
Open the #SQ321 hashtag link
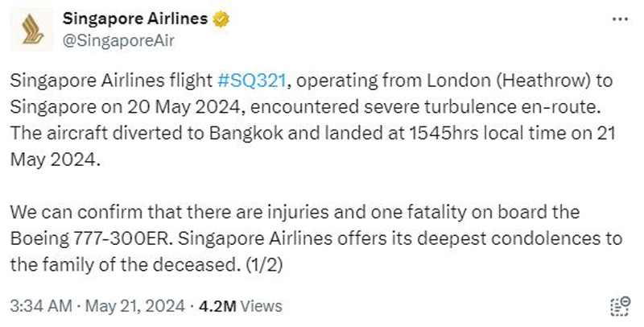251,81
